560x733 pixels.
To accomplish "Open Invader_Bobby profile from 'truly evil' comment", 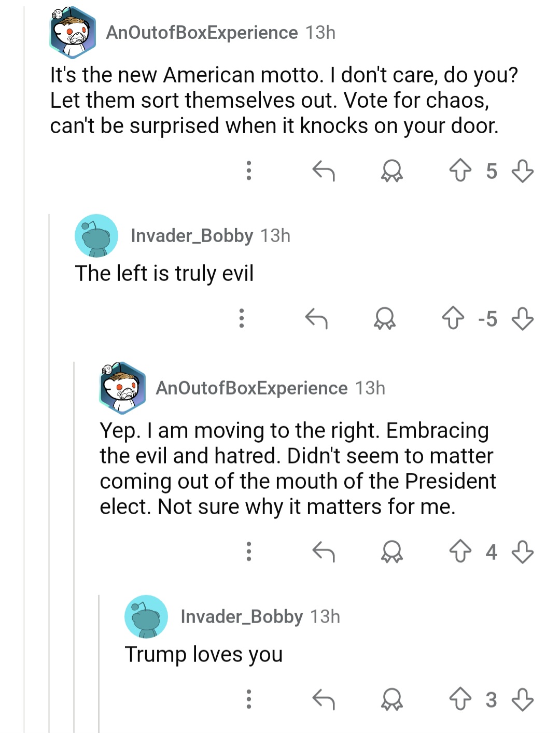I will pos(192,236).
